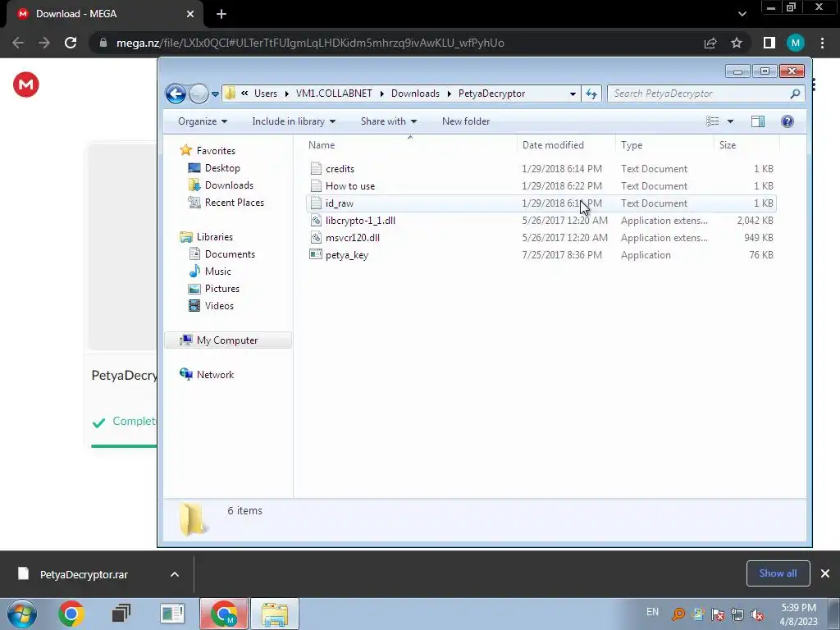Image resolution: width=840 pixels, height=630 pixels.
Task: Open Videos library
Action: click(x=211, y=306)
